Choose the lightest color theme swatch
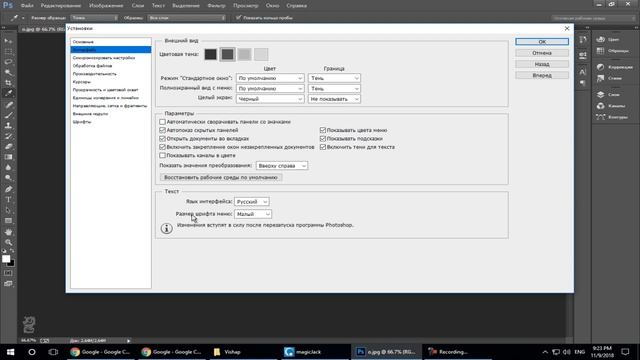The width and height of the screenshot is (640, 360). click(261, 54)
